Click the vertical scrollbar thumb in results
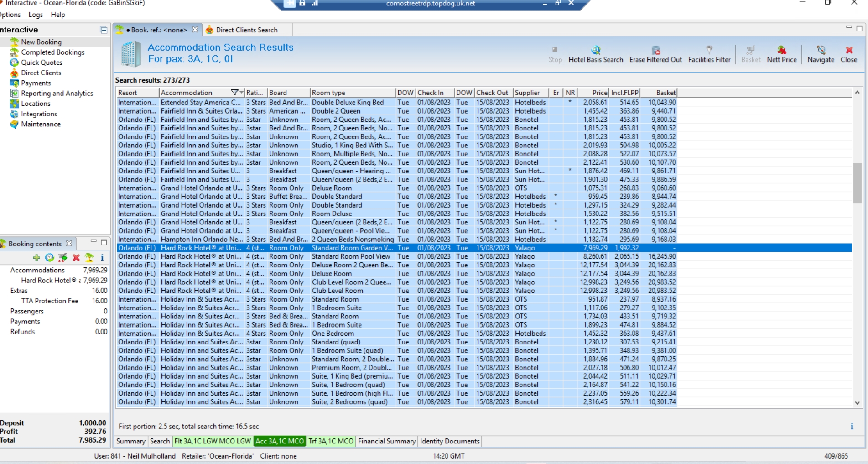Screen dimensions: 868x464 click(x=857, y=182)
